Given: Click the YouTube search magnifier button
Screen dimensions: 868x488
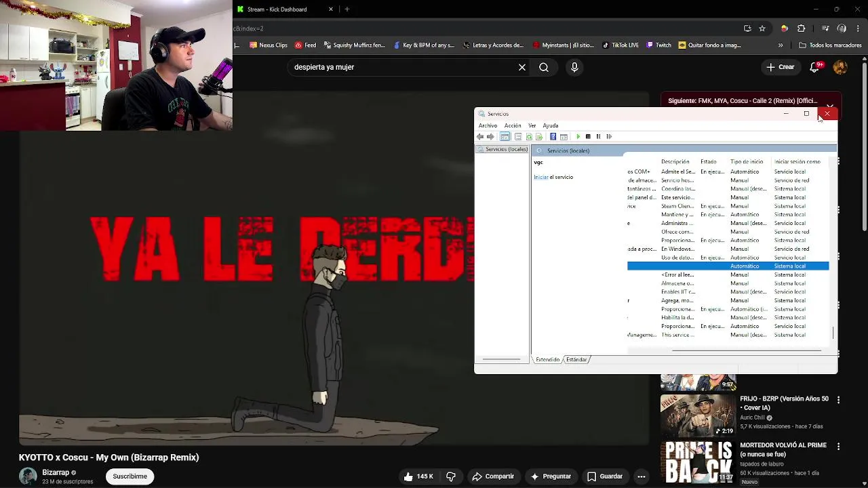Looking at the screenshot, I should [x=544, y=67].
